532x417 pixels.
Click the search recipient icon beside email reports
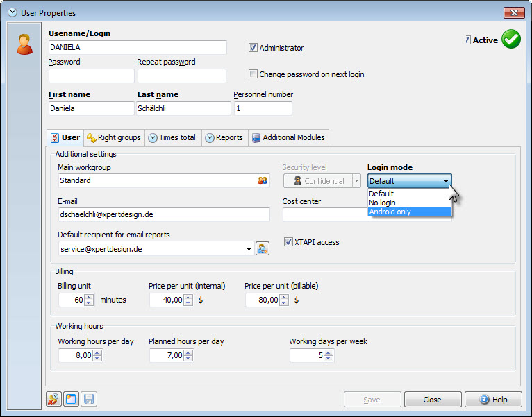[x=263, y=249]
